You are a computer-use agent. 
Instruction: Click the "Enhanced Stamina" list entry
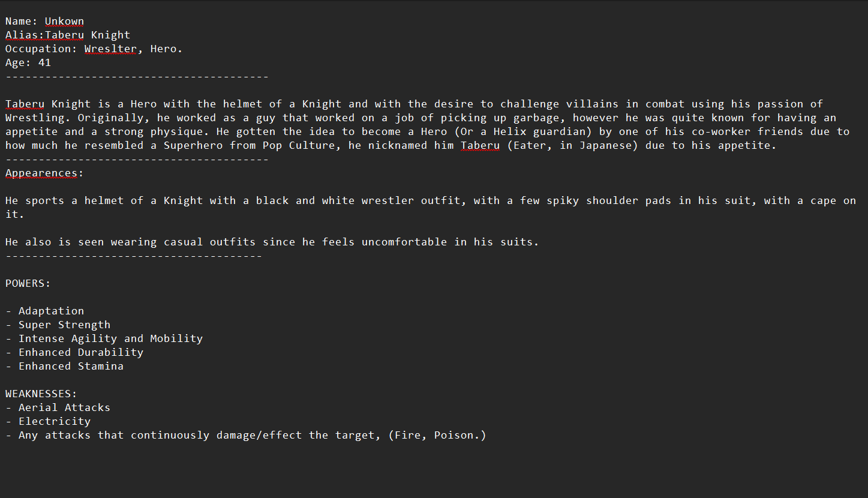(x=71, y=367)
